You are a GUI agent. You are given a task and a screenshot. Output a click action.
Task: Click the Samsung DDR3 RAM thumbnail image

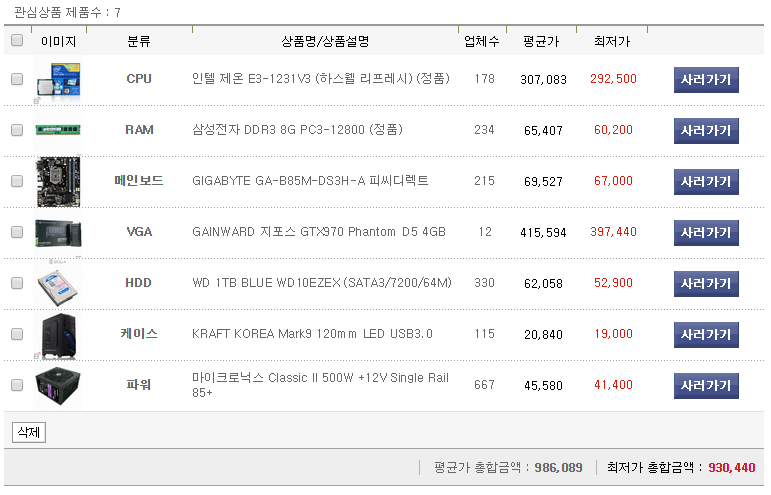click(58, 130)
